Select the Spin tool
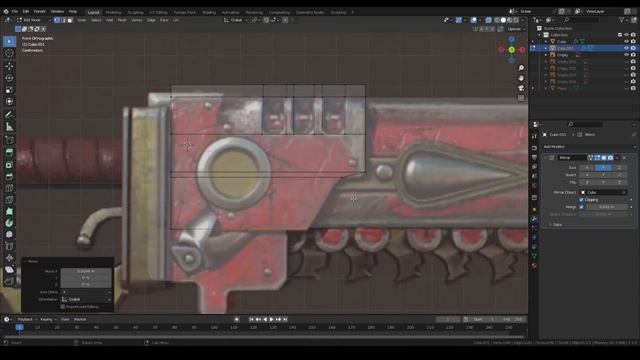This screenshot has height=360, width=640. 9,223
